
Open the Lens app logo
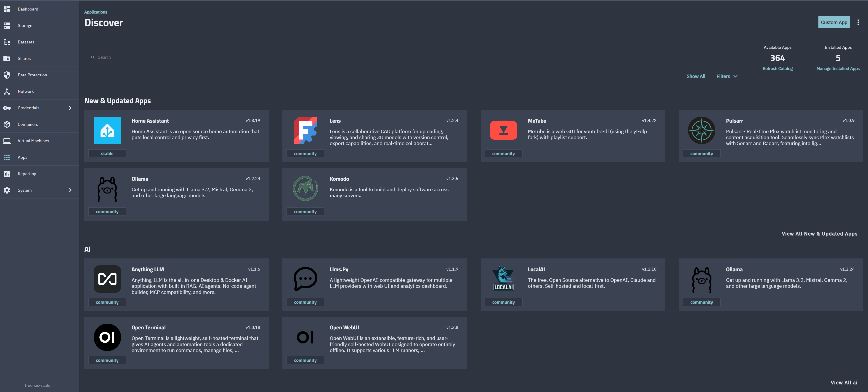[305, 130]
